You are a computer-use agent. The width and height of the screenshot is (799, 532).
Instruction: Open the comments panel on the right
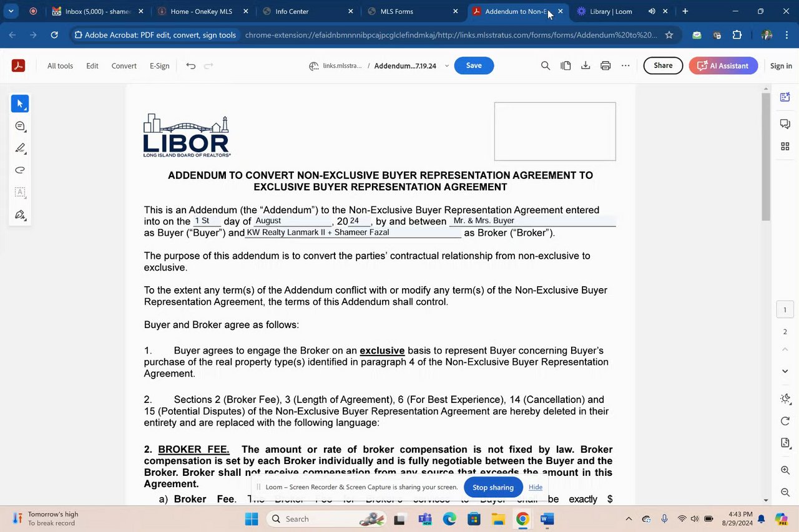pyautogui.click(x=785, y=124)
